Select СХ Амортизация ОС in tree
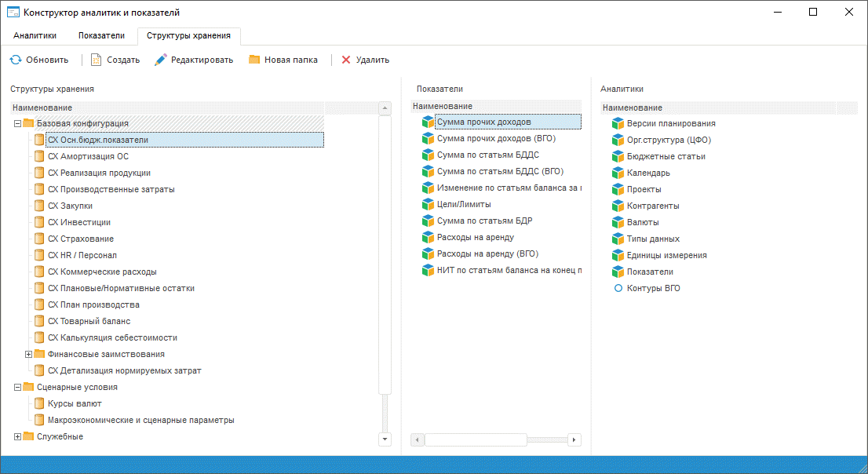Screen dimensions: 868x474 coord(88,156)
